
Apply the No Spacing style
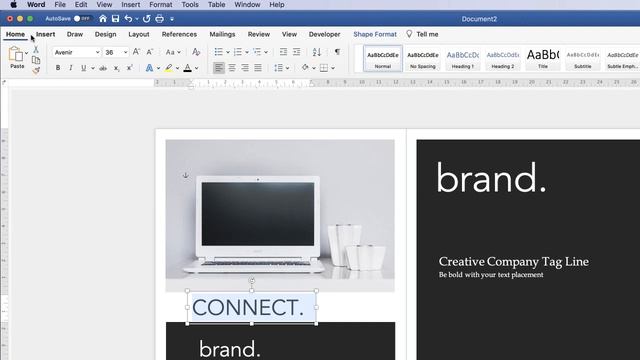point(423,59)
